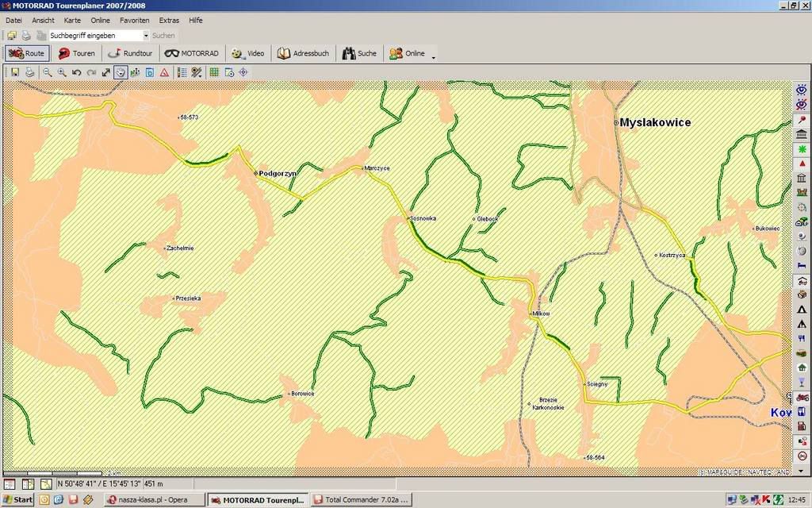This screenshot has width=812, height=508.
Task: Open the Karte menu
Action: pyautogui.click(x=72, y=20)
